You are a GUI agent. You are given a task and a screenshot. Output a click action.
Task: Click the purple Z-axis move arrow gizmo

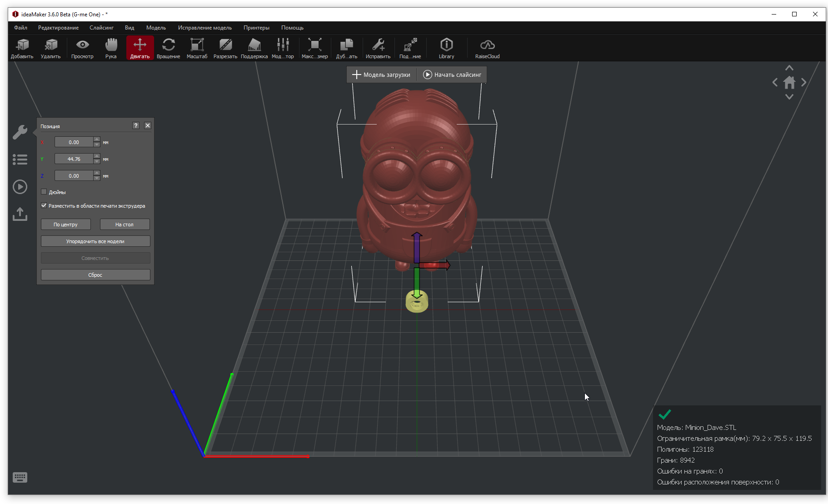click(417, 247)
